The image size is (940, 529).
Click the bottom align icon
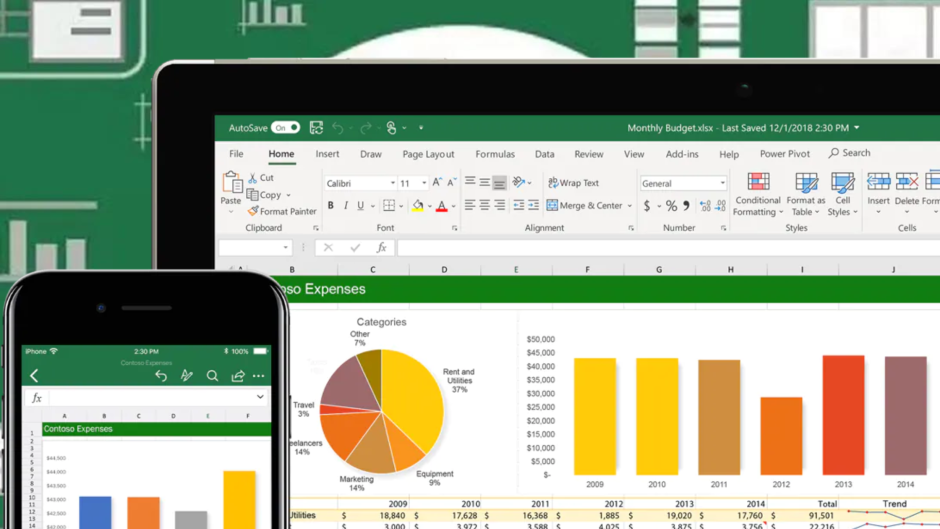pyautogui.click(x=499, y=182)
